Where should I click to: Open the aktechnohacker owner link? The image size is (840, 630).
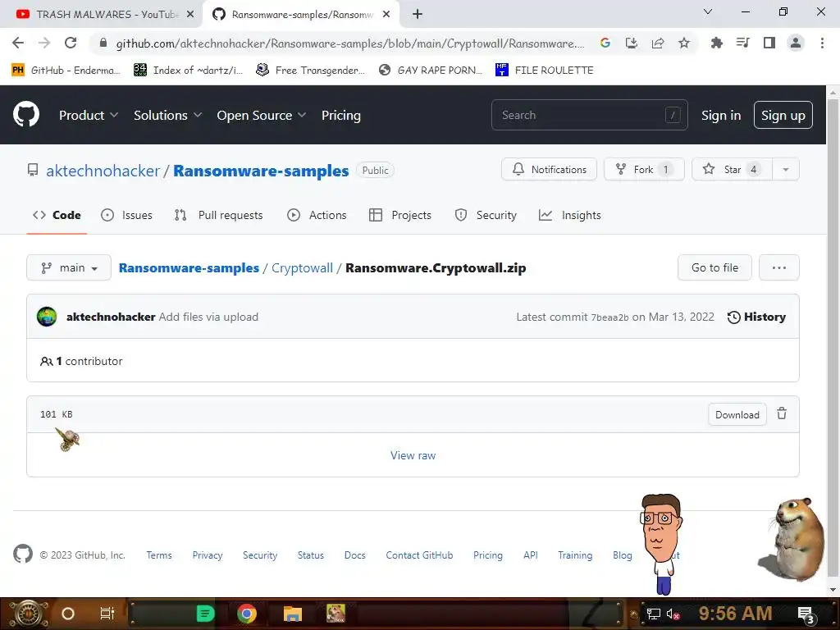click(103, 171)
